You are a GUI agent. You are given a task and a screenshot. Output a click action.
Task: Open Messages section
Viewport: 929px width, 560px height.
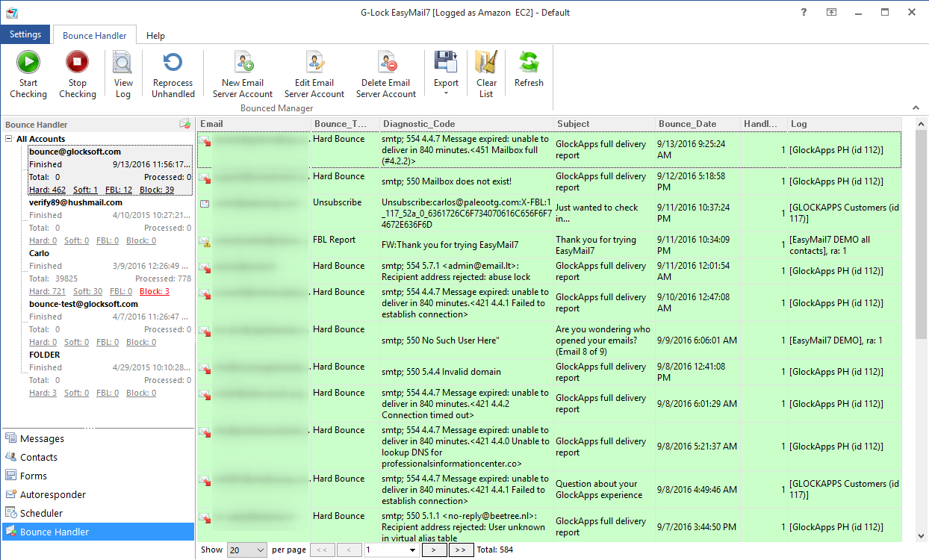tap(97, 438)
